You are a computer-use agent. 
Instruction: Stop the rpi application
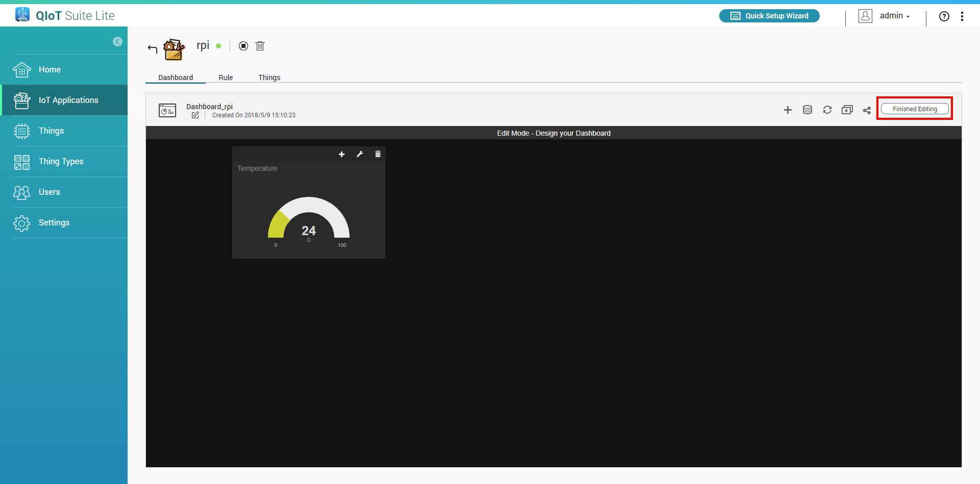click(243, 46)
